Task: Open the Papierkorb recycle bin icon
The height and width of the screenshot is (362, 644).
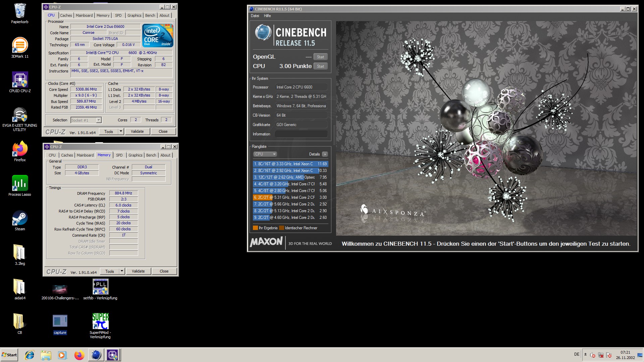Action: 20,13
